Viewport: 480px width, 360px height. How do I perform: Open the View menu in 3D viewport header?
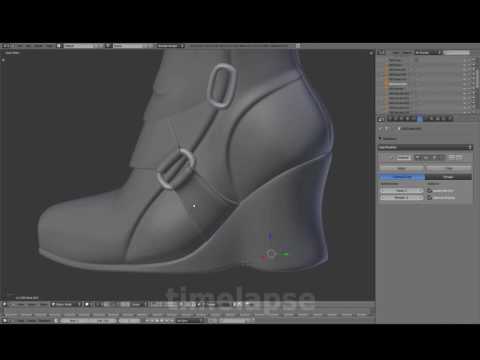(x=21, y=304)
